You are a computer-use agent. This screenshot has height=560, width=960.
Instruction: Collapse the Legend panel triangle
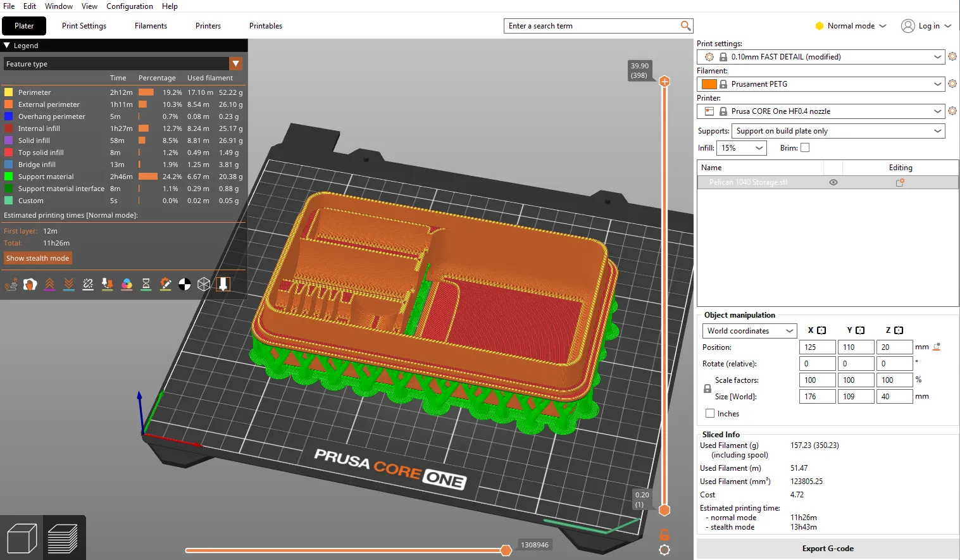(x=7, y=46)
